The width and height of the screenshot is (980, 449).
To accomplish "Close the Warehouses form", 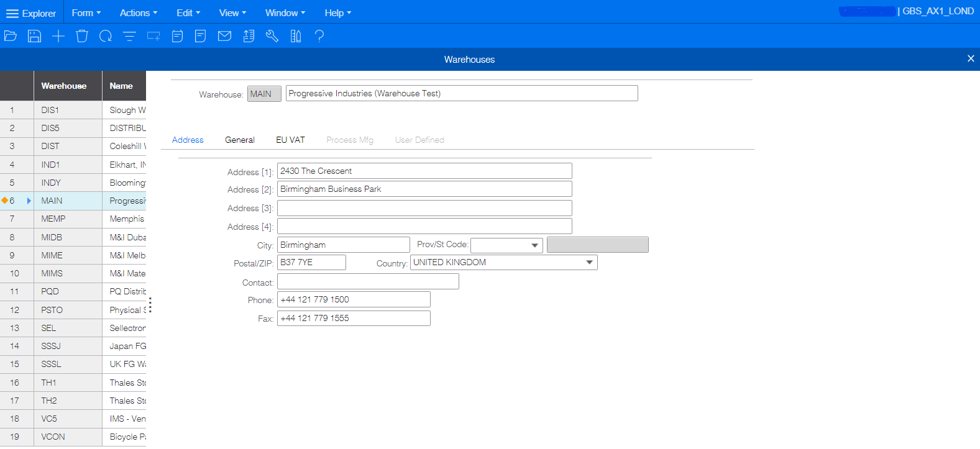I will [x=971, y=58].
